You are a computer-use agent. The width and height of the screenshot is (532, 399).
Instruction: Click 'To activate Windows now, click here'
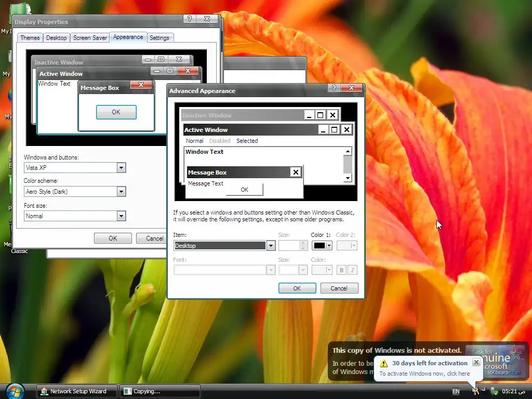click(424, 374)
